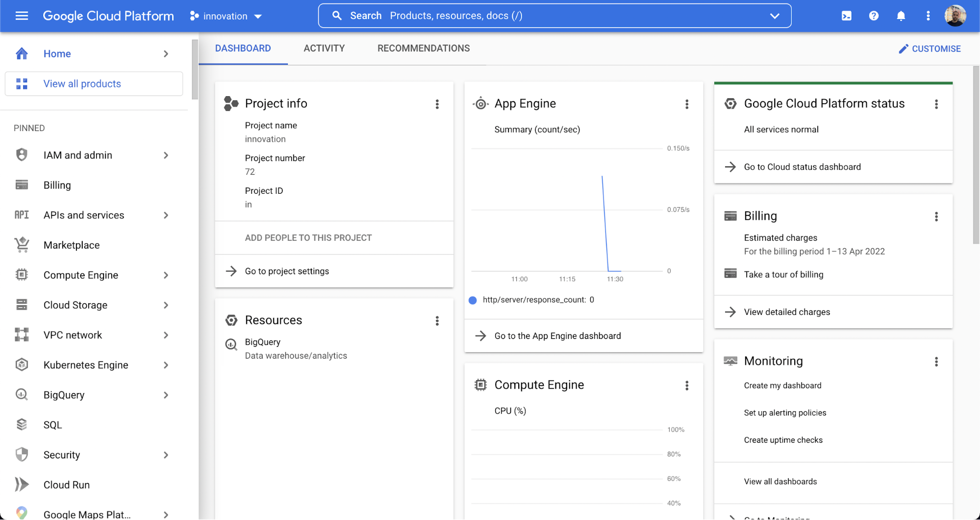Click the Google Cloud Platform logo text

[x=108, y=16]
